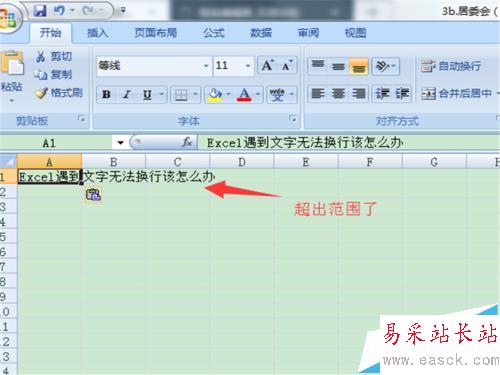Copy selection with 复制

coord(54,74)
